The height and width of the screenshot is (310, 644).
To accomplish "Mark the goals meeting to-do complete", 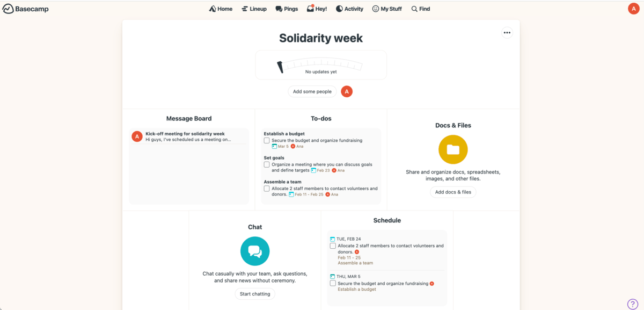I will pos(267,164).
